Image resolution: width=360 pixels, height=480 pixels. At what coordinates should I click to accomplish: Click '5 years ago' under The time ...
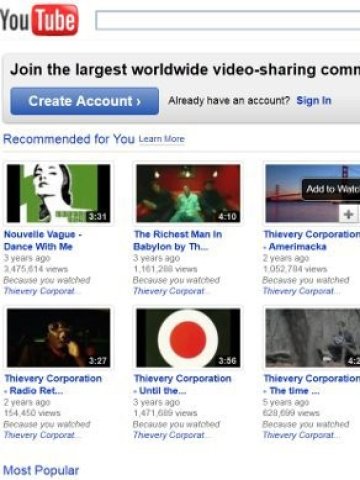click(286, 402)
